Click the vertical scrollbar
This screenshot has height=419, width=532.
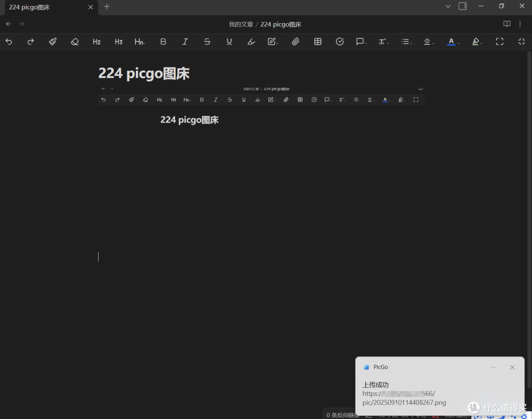(529, 221)
